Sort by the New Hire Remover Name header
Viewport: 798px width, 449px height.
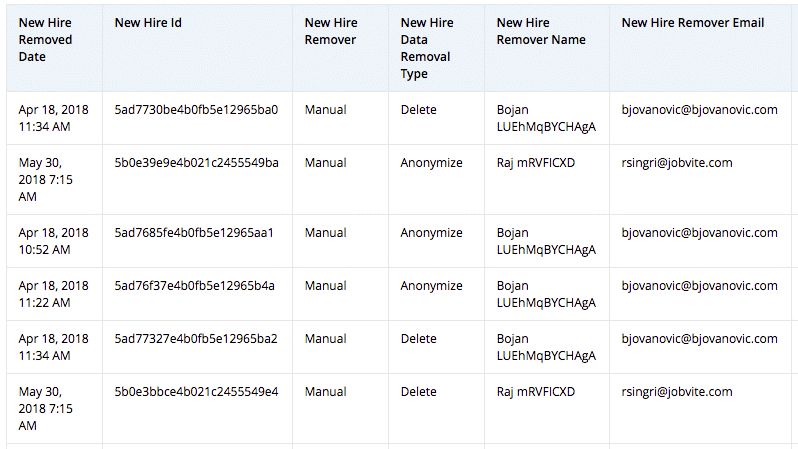click(x=541, y=31)
